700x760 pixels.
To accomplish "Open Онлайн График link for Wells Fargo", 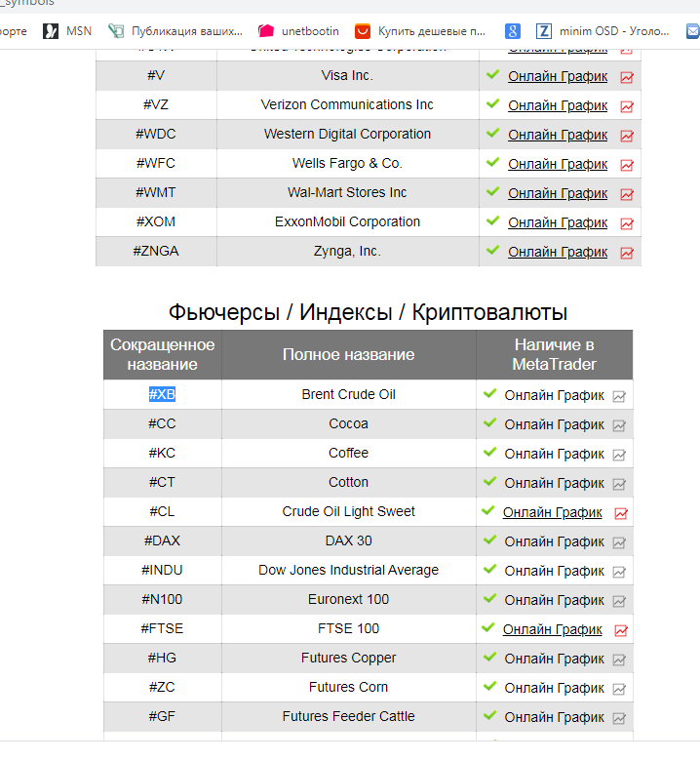I will point(558,164).
